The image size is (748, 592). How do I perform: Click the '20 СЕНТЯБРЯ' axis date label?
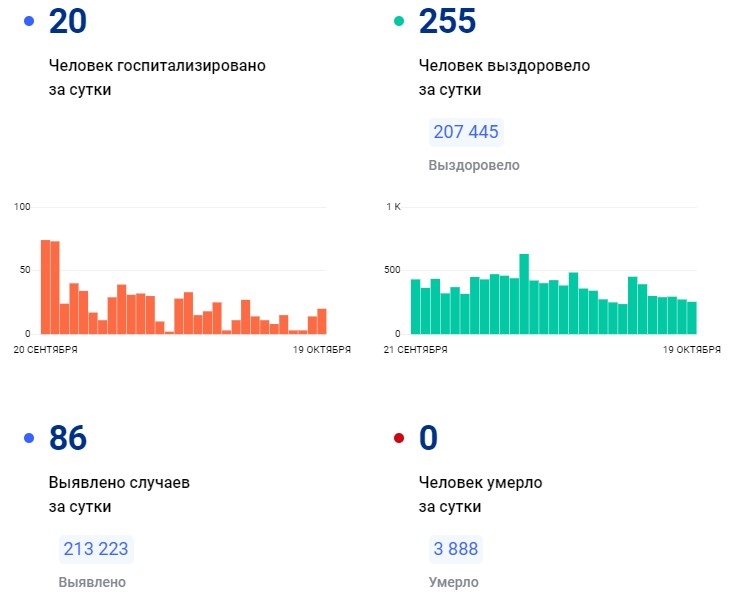(x=46, y=350)
